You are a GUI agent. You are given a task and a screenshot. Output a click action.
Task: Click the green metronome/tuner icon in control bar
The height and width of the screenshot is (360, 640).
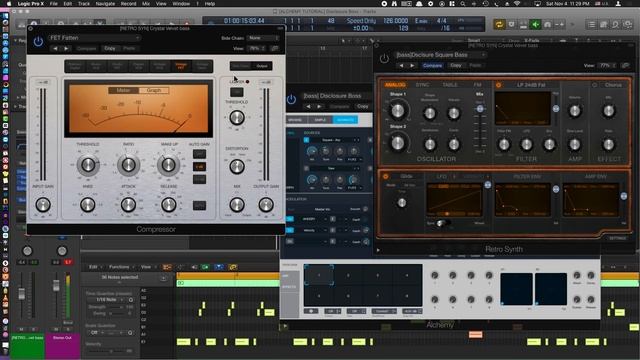[535, 24]
